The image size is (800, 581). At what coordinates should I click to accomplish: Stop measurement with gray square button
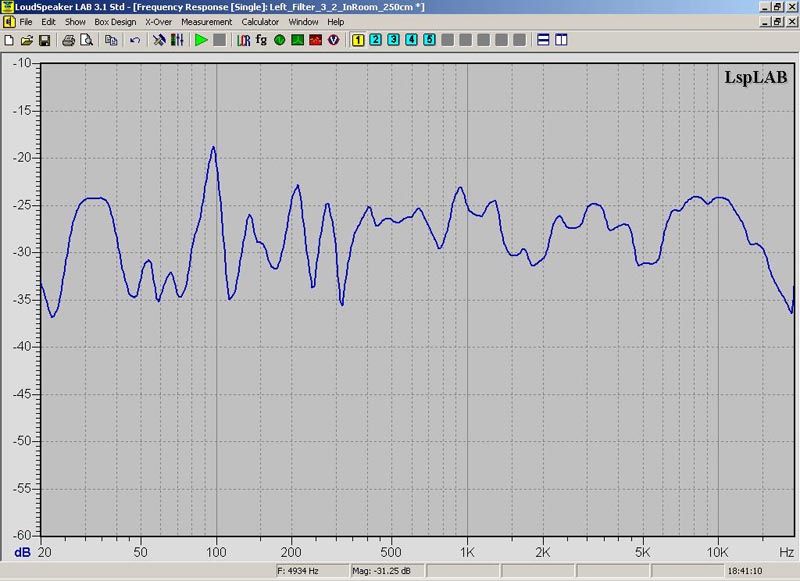[x=219, y=40]
